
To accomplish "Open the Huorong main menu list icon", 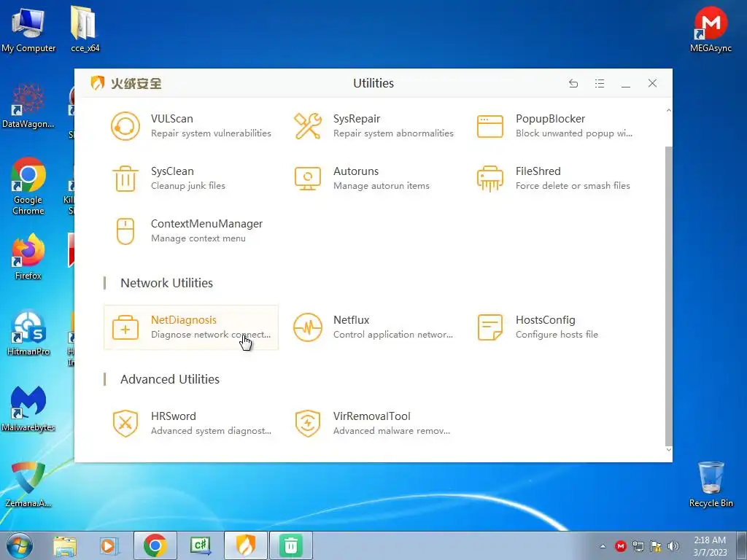I will pos(600,83).
